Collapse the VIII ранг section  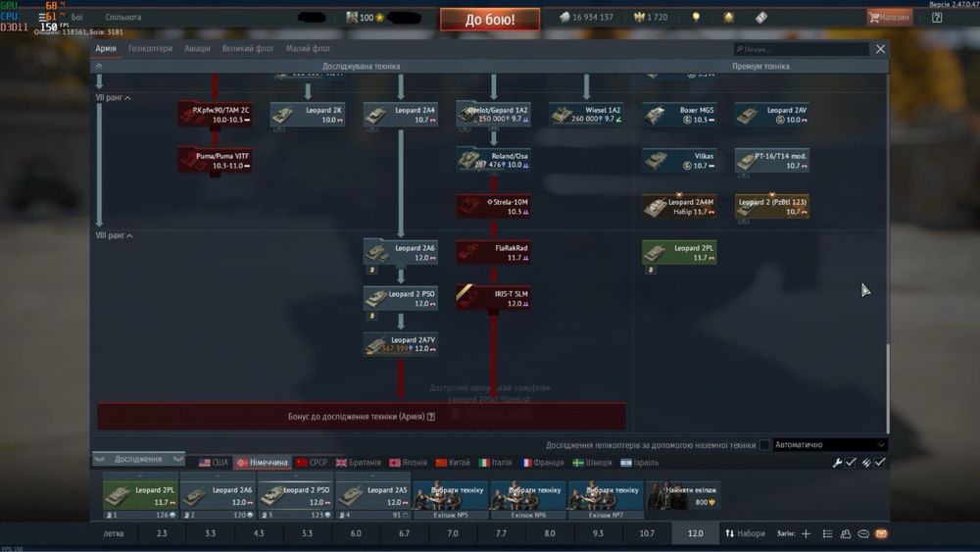[x=114, y=235]
